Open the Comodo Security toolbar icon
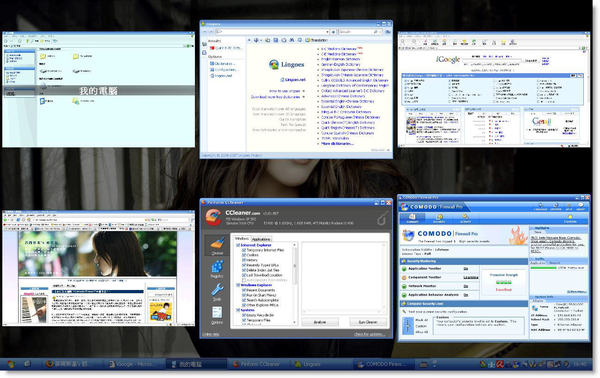Viewport: 600px width, 378px height. [x=439, y=218]
